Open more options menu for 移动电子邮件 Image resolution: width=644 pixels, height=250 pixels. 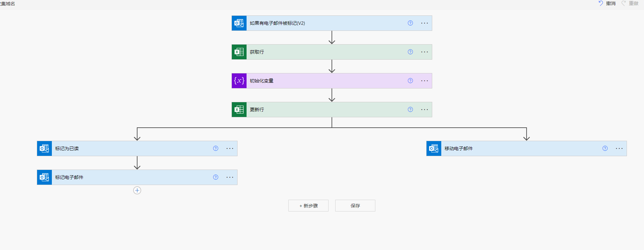pos(619,148)
